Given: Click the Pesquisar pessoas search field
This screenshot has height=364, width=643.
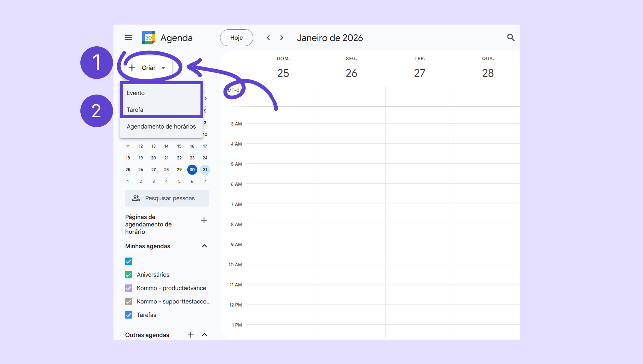Looking at the screenshot, I should coord(170,198).
